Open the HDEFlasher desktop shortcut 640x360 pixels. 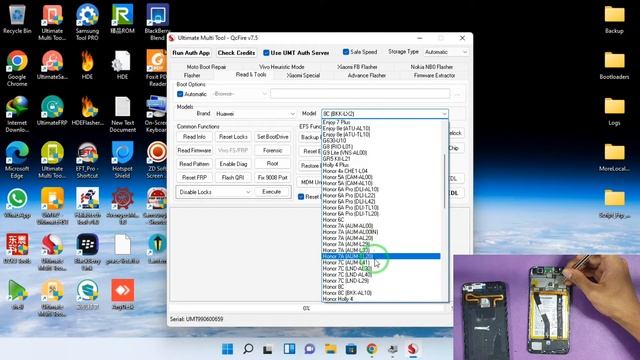[x=87, y=111]
